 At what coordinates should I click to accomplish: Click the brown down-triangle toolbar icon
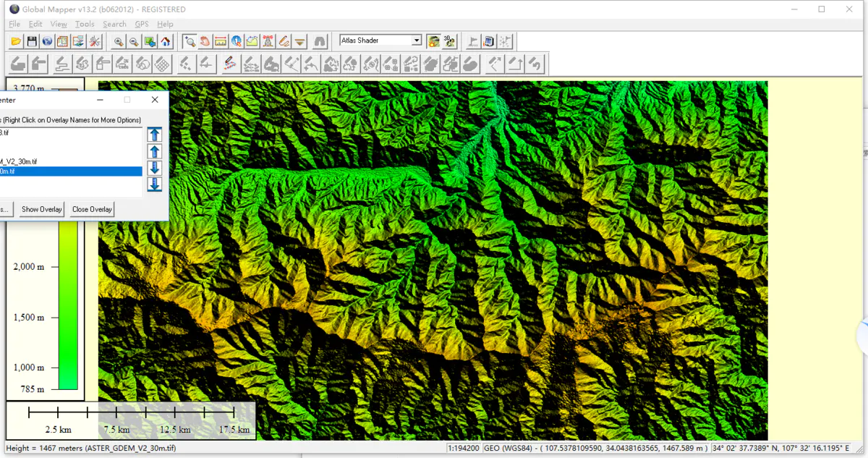tap(300, 41)
